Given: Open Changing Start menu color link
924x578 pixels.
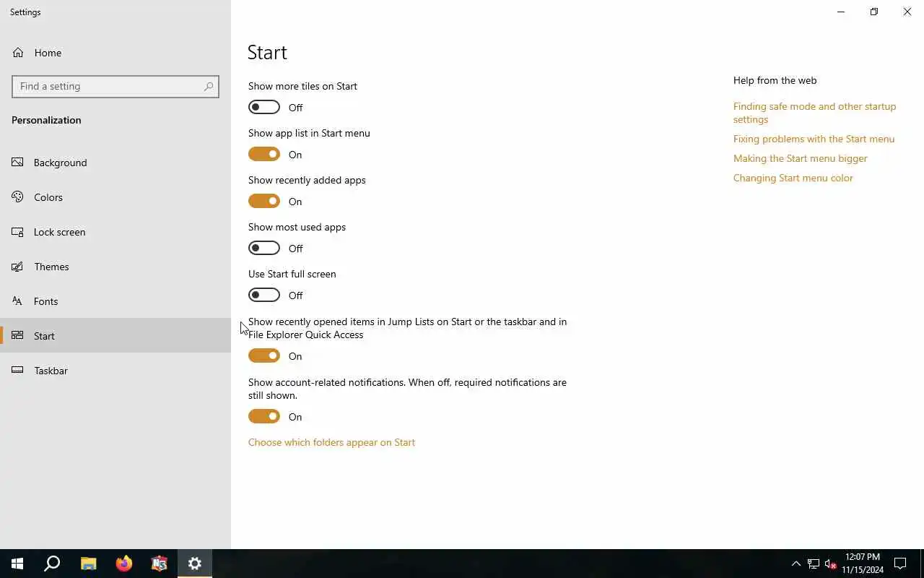Looking at the screenshot, I should click(x=793, y=178).
